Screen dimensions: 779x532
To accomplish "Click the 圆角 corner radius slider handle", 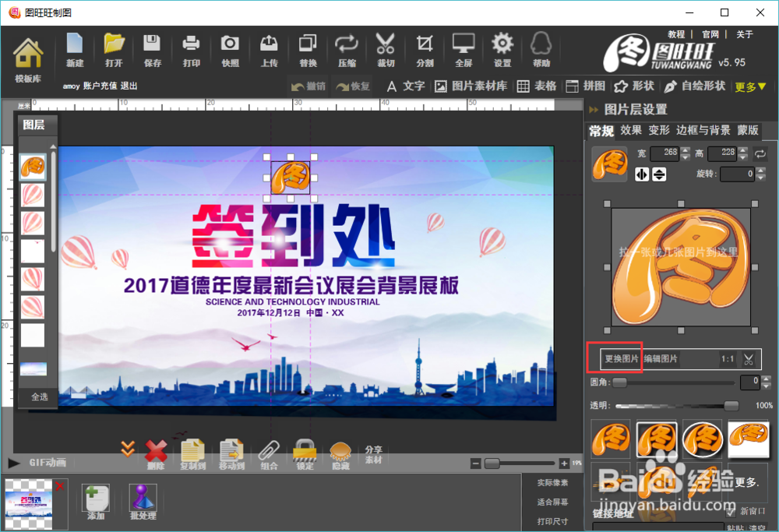I will (619, 382).
